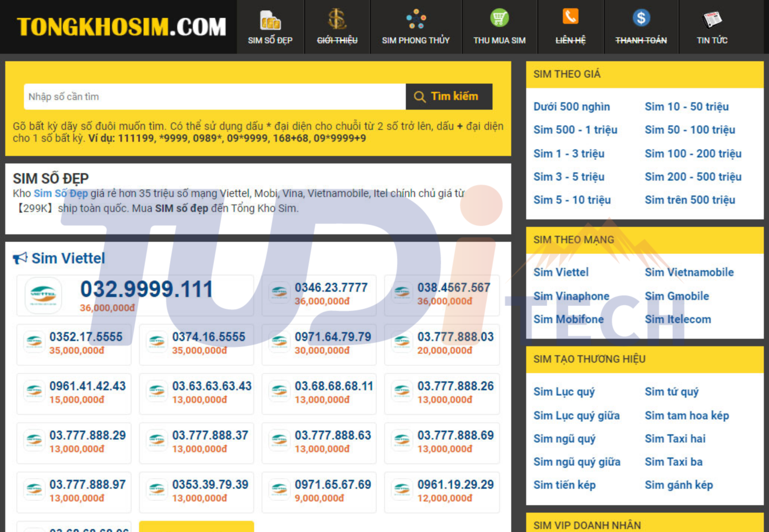Open Sim Mobifone network link

coord(568,319)
